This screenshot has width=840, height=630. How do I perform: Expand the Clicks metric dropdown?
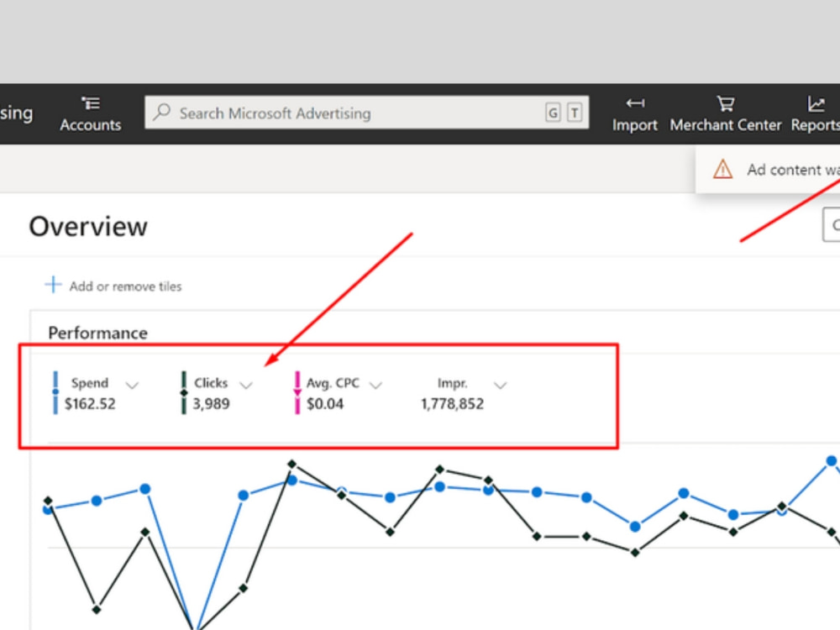pos(246,385)
